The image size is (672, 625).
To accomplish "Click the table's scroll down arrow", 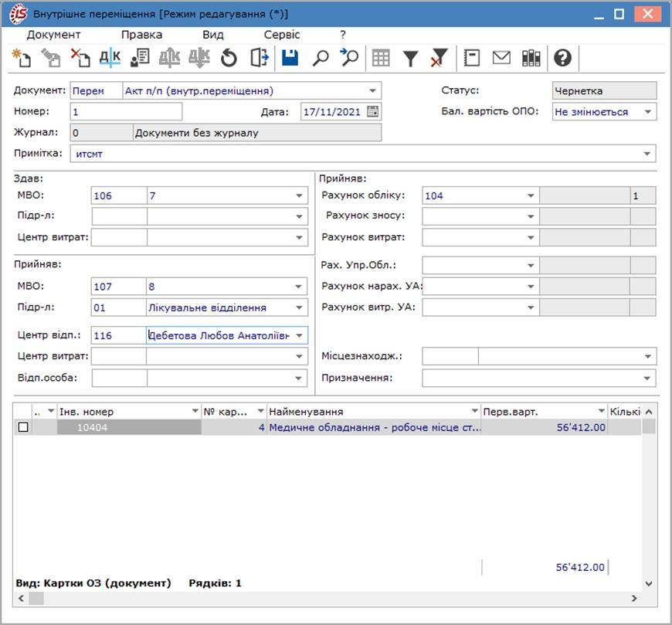I will (x=649, y=583).
